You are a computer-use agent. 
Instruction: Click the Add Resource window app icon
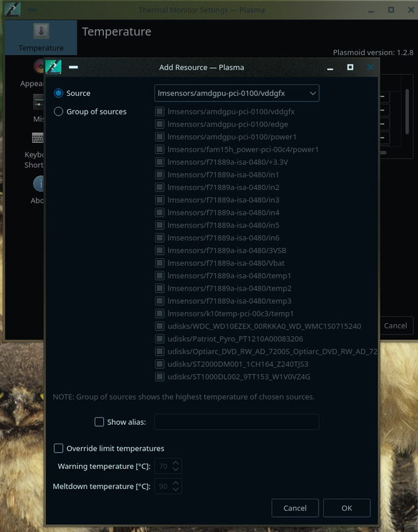coord(53,67)
